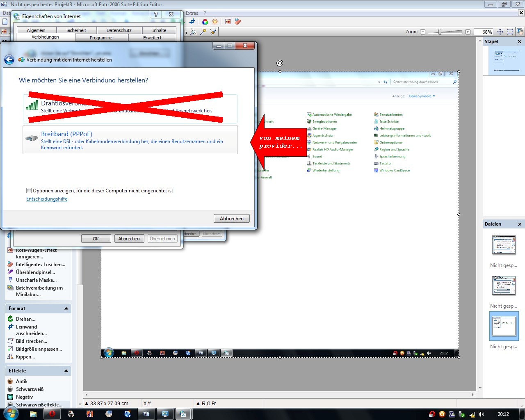Select the first thumbnail in the Dateien panel
The image size is (525, 420).
pyautogui.click(x=504, y=245)
